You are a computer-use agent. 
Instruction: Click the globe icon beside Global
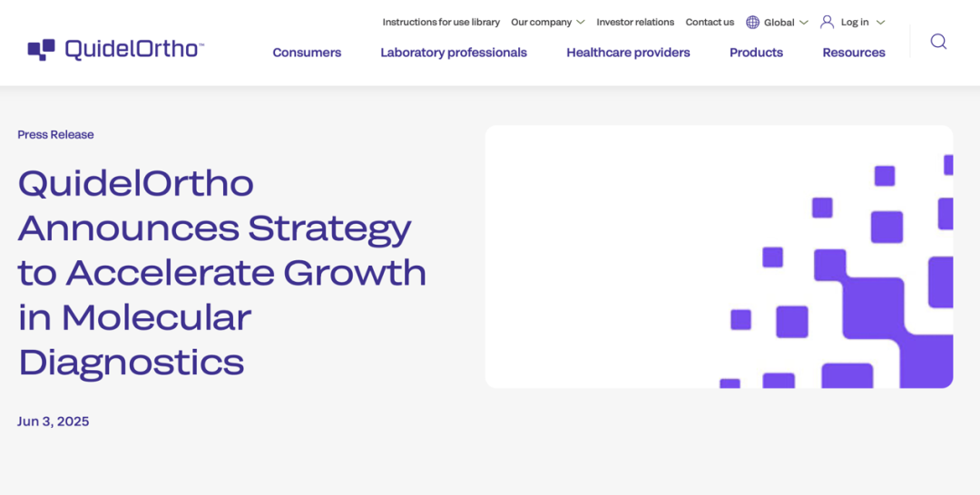[752, 23]
